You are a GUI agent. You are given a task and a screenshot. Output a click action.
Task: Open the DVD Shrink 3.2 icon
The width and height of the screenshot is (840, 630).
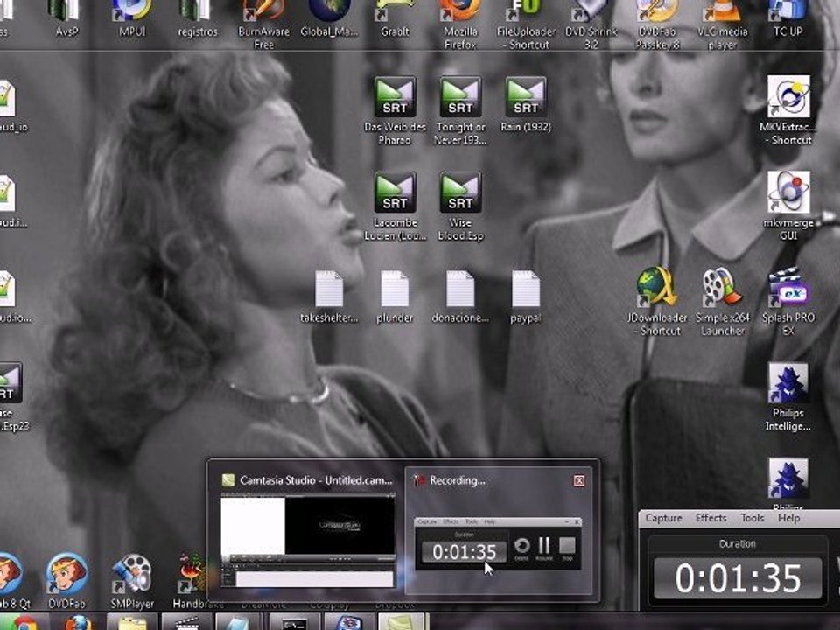(x=591, y=24)
